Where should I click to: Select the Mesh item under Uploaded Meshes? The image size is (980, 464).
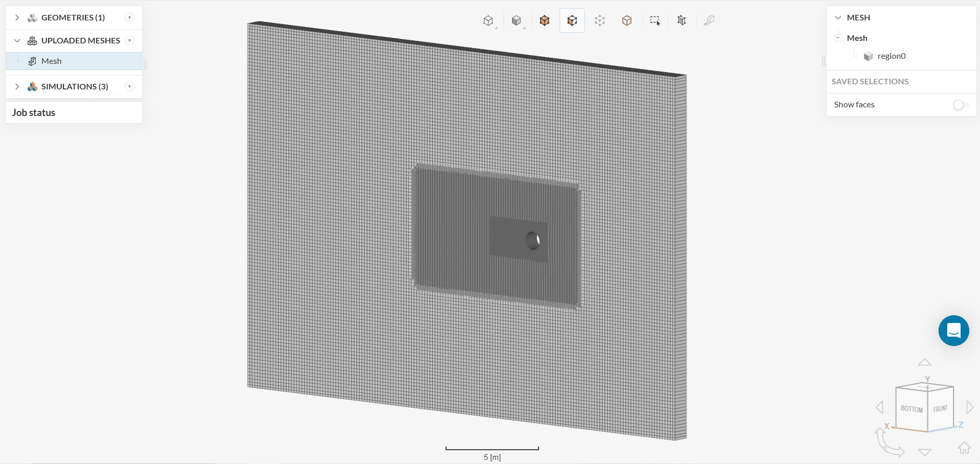(51, 61)
